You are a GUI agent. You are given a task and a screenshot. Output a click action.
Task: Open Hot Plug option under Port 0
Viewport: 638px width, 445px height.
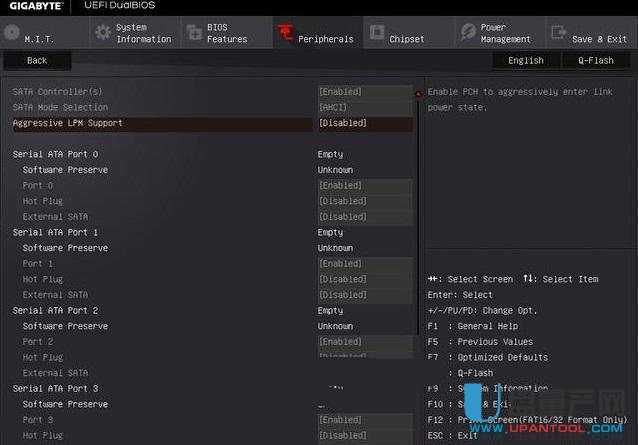point(364,201)
